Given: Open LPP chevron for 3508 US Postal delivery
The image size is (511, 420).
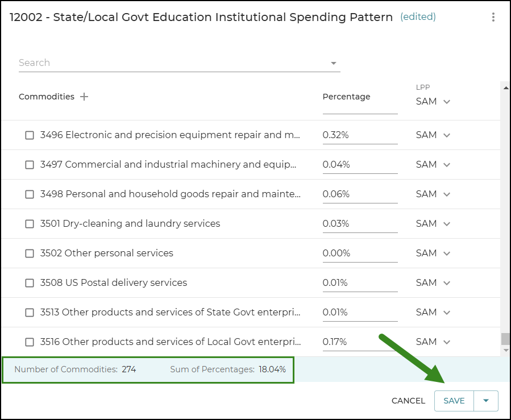Looking at the screenshot, I should pos(447,283).
